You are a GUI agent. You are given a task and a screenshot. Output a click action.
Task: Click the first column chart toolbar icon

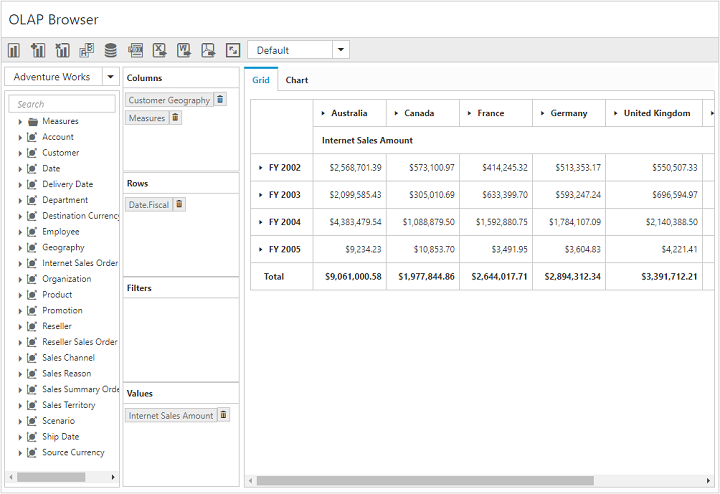[x=14, y=50]
